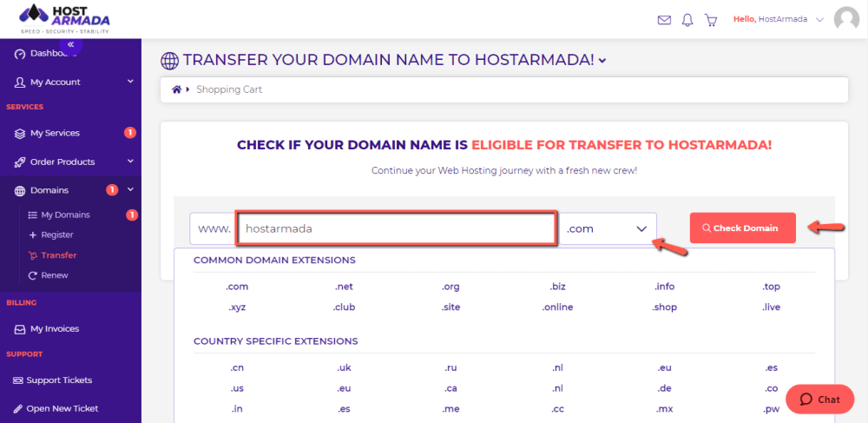
Task: Expand the Order Products menu
Action: coord(71,162)
